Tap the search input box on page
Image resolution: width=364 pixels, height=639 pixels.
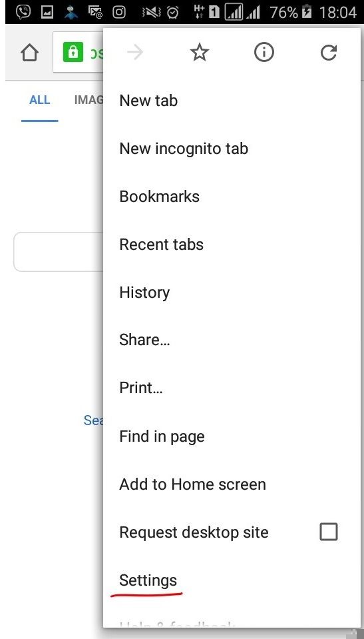58,252
